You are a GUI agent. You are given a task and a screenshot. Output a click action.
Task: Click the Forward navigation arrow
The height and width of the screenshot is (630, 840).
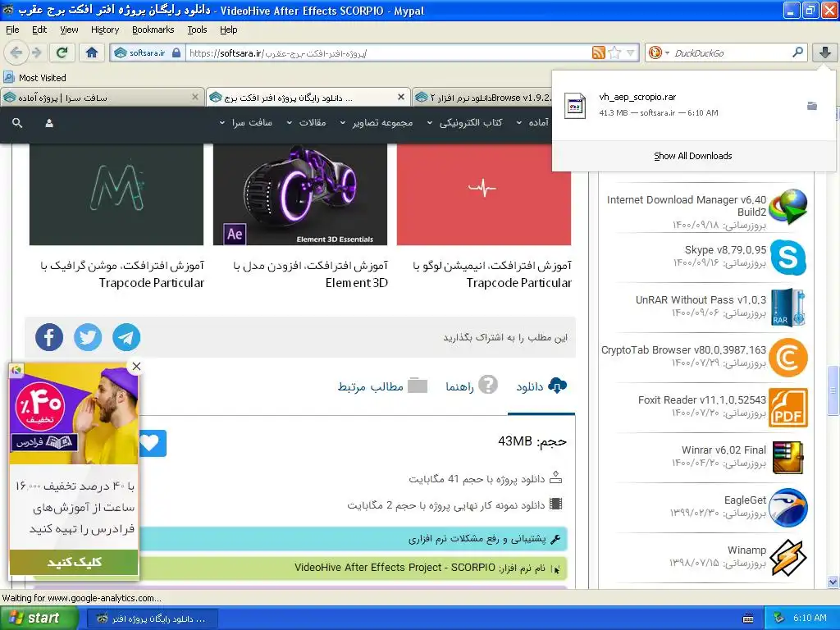(x=36, y=52)
